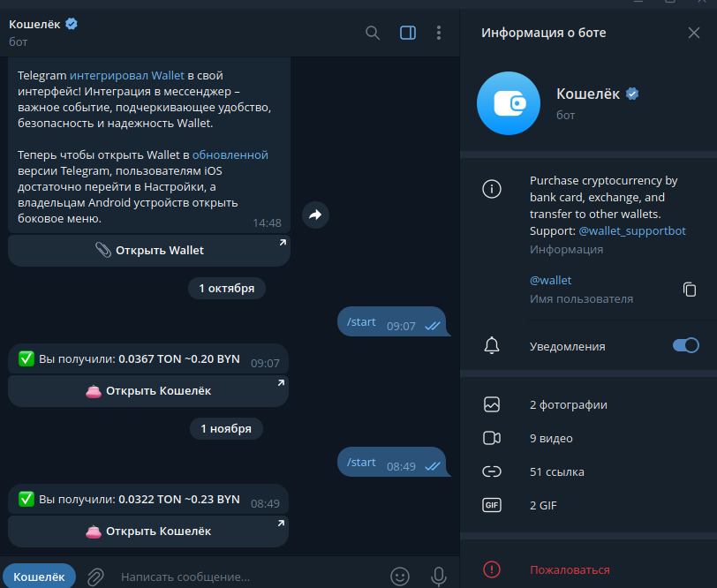Open the three-dot chat options menu
This screenshot has height=588, width=717.
click(439, 33)
